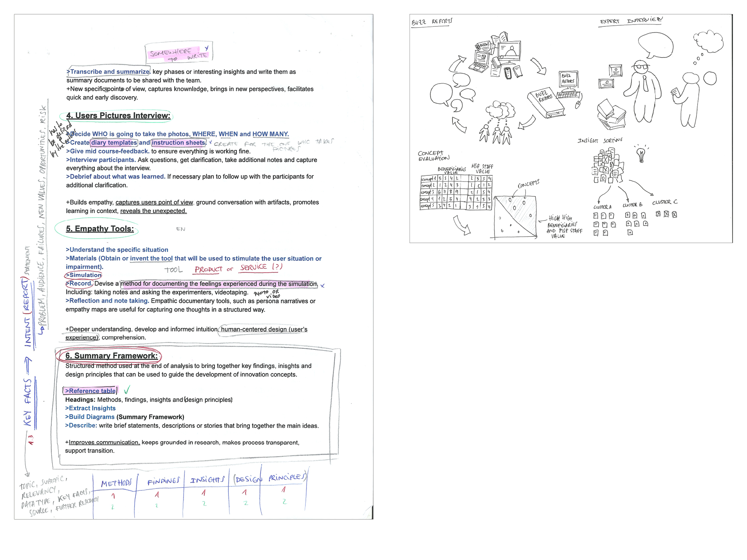Click the green check mark beside Reference table
This screenshot has width=747, height=560.
(x=127, y=390)
